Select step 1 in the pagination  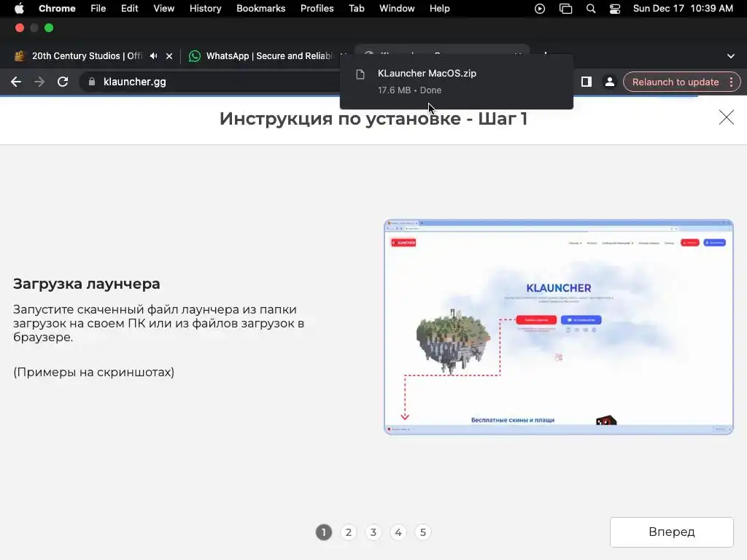[323, 532]
